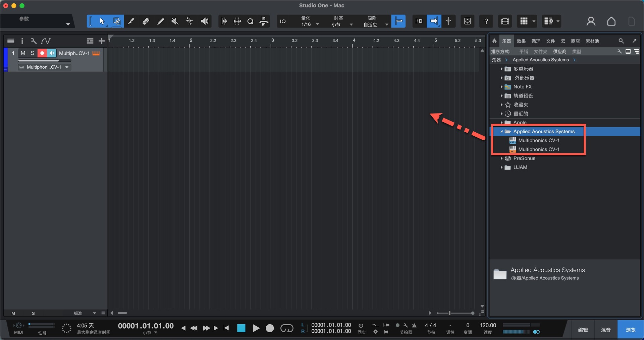Image resolution: width=644 pixels, height=340 pixels.
Task: Open the video player icon
Action: coord(505,21)
